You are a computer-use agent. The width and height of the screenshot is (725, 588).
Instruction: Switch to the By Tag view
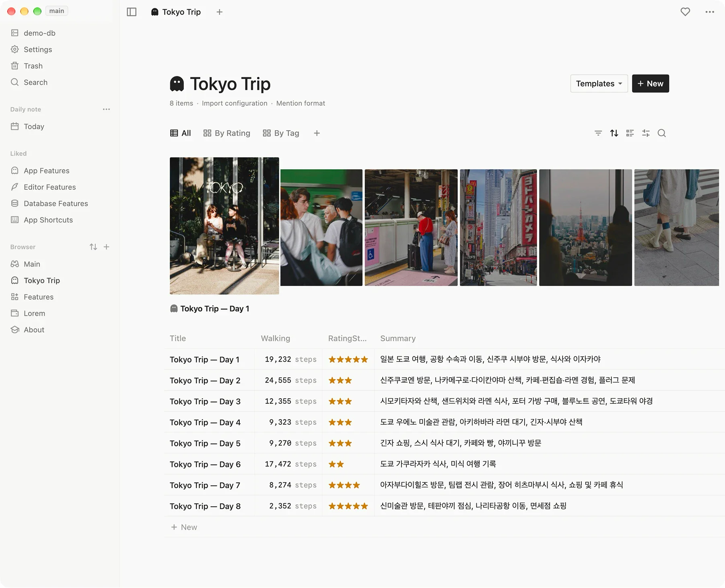click(281, 133)
